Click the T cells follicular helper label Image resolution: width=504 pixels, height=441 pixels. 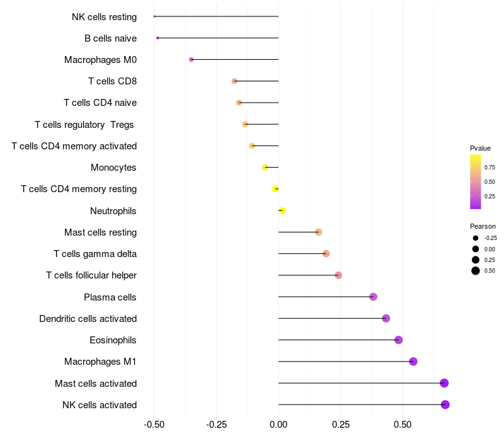pyautogui.click(x=91, y=275)
